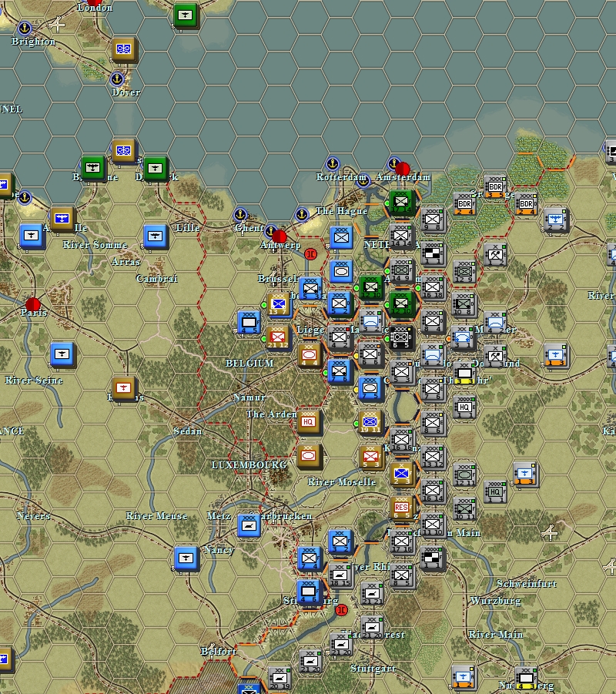Select the green infantry unit 17 14 at Amsterdam

click(402, 203)
